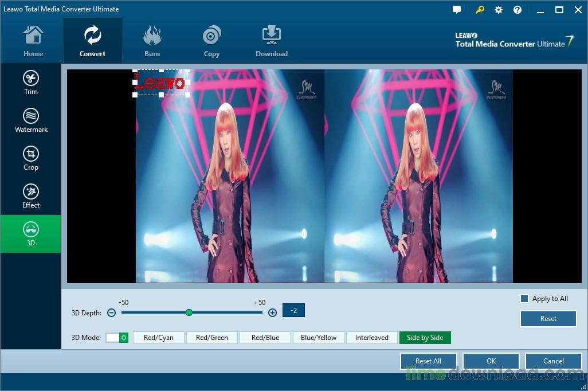Screen dimensions: 588x391
Task: Click the Reset All button
Action: 428,361
